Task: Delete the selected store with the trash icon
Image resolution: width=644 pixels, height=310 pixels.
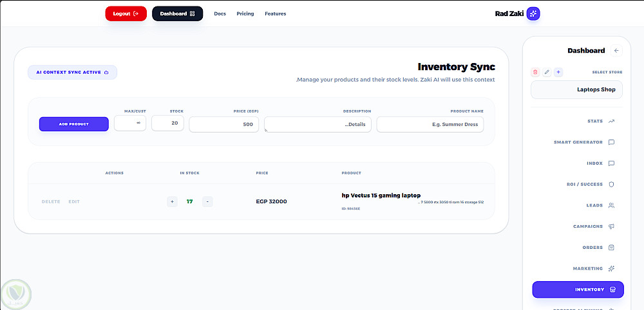Action: tap(535, 72)
